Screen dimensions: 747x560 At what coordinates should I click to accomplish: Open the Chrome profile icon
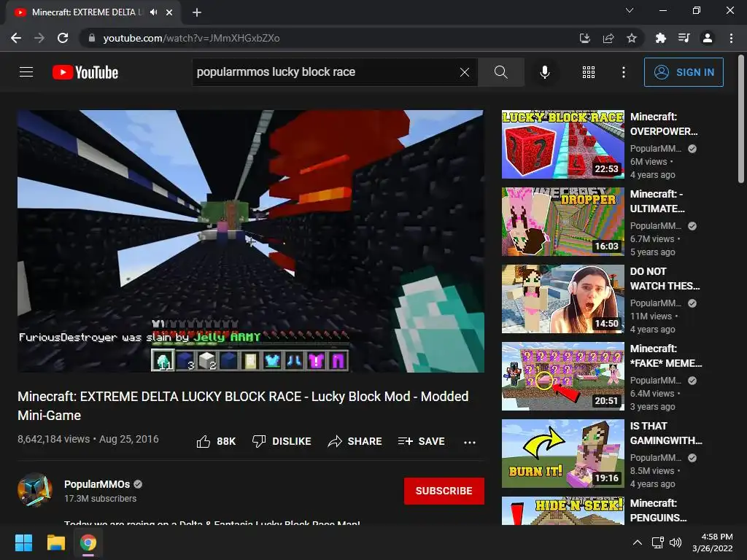click(x=708, y=38)
